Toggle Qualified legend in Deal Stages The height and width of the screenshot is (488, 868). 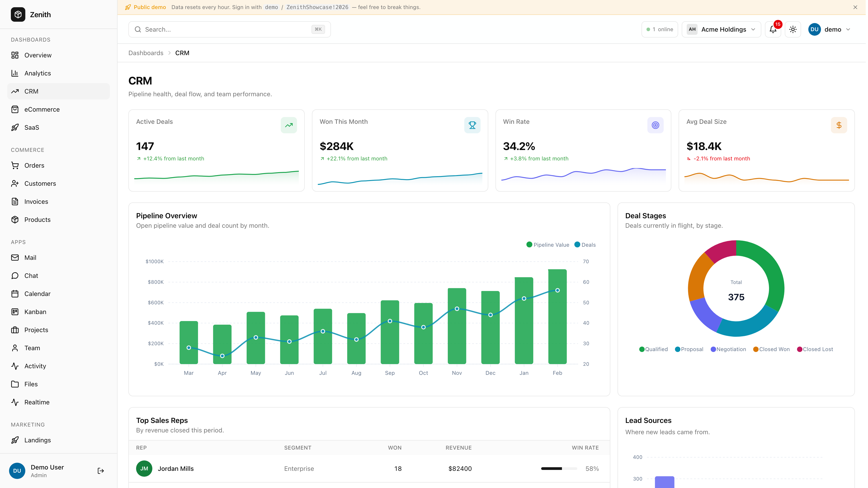[653, 349]
